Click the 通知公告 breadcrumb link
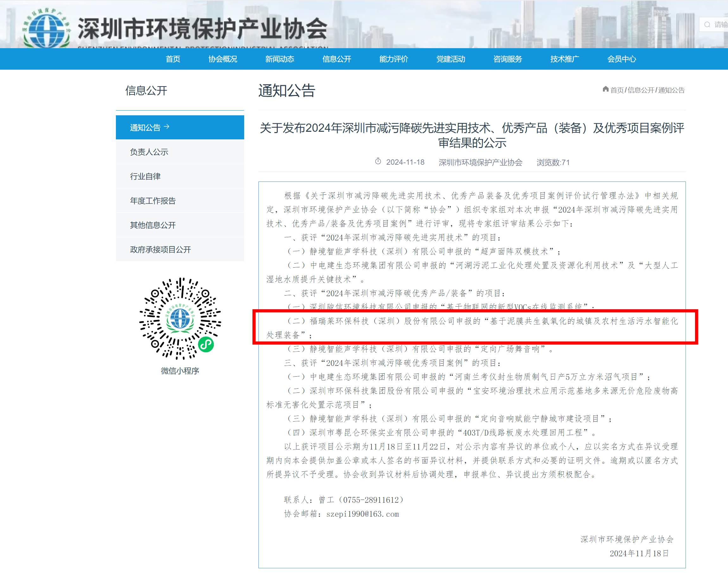Screen dimensions: 728x580 pos(671,90)
